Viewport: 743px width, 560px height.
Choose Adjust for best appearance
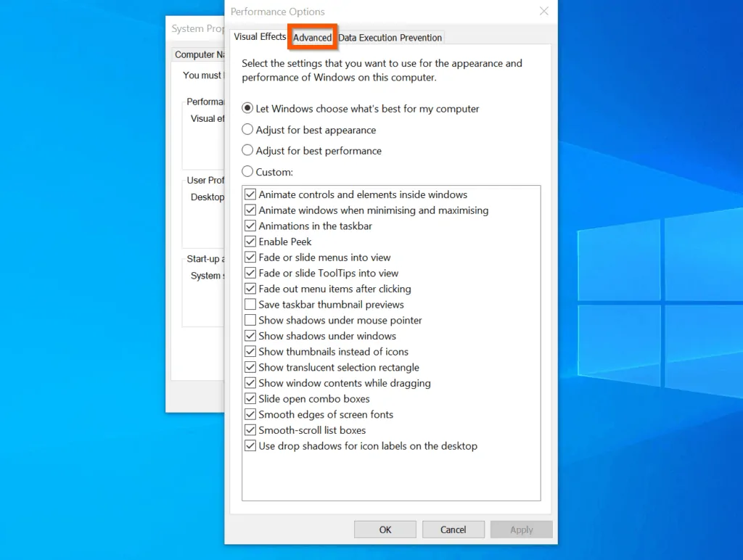(x=248, y=130)
